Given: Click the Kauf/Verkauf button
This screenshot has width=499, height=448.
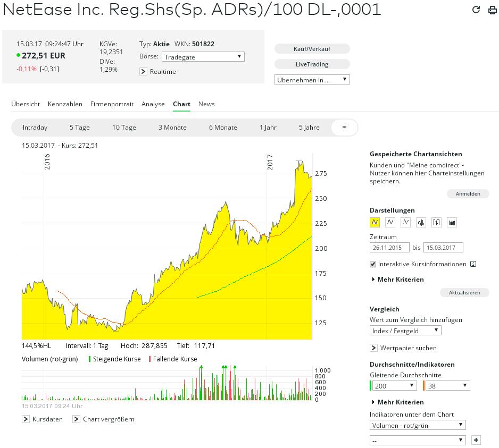Looking at the screenshot, I should pos(312,49).
